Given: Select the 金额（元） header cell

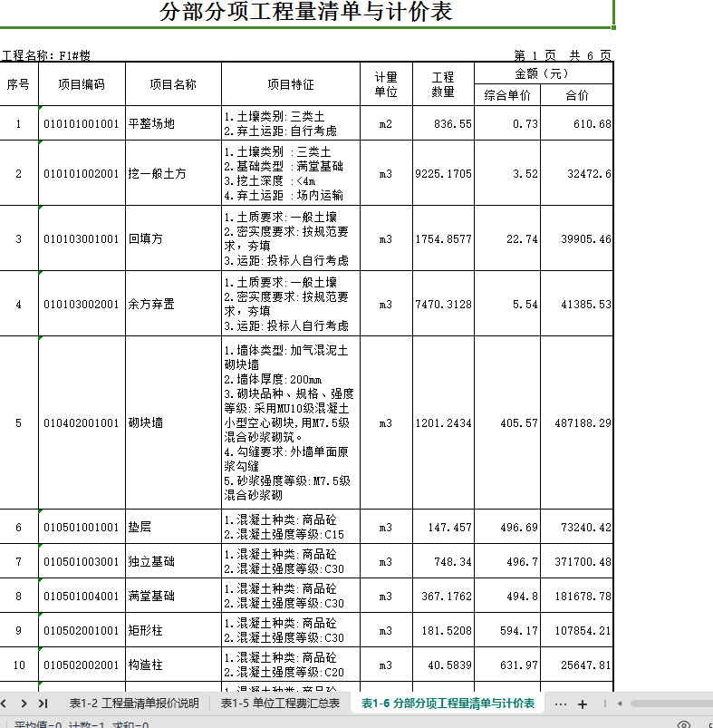Looking at the screenshot, I should (544, 73).
